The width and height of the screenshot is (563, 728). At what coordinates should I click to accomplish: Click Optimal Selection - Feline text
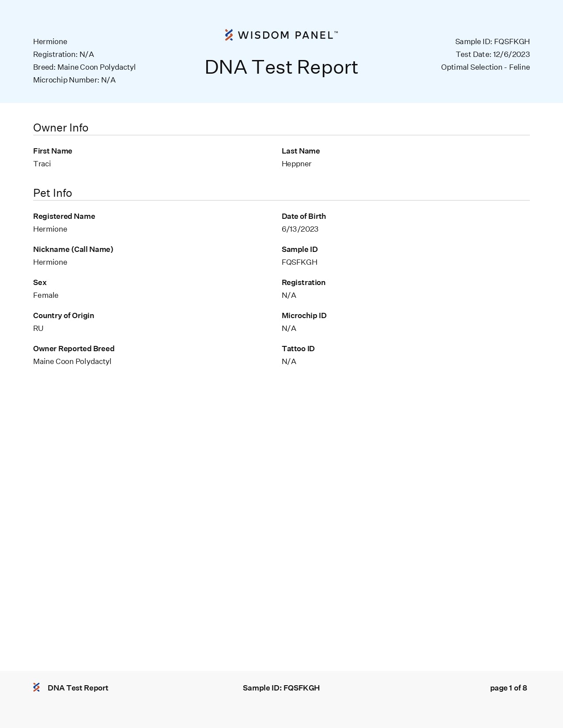tap(485, 67)
